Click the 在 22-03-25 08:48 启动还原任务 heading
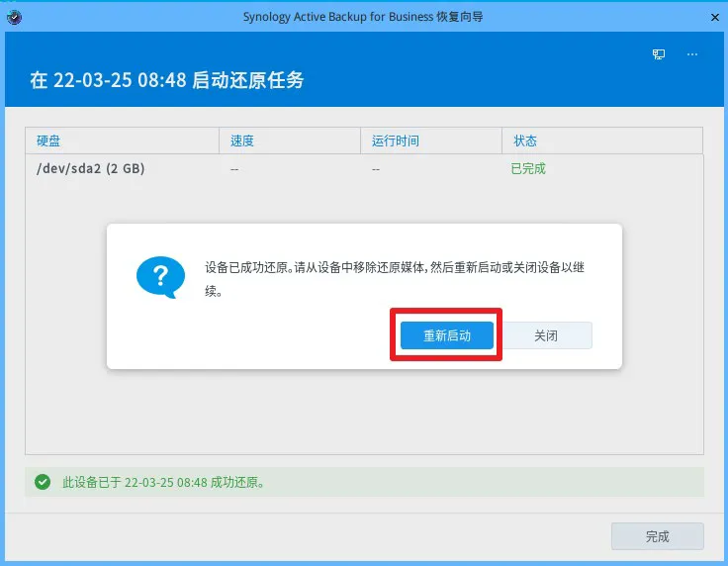 [167, 80]
